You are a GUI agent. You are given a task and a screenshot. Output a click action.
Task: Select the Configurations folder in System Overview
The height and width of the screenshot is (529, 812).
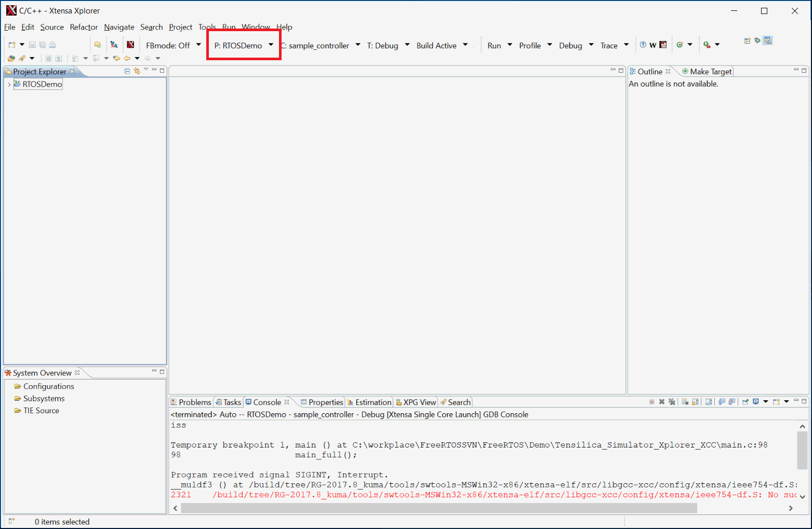click(44, 386)
